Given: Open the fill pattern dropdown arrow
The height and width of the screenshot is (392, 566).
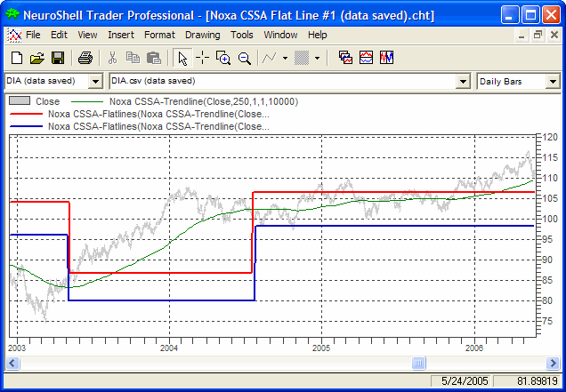Looking at the screenshot, I should 318,58.
